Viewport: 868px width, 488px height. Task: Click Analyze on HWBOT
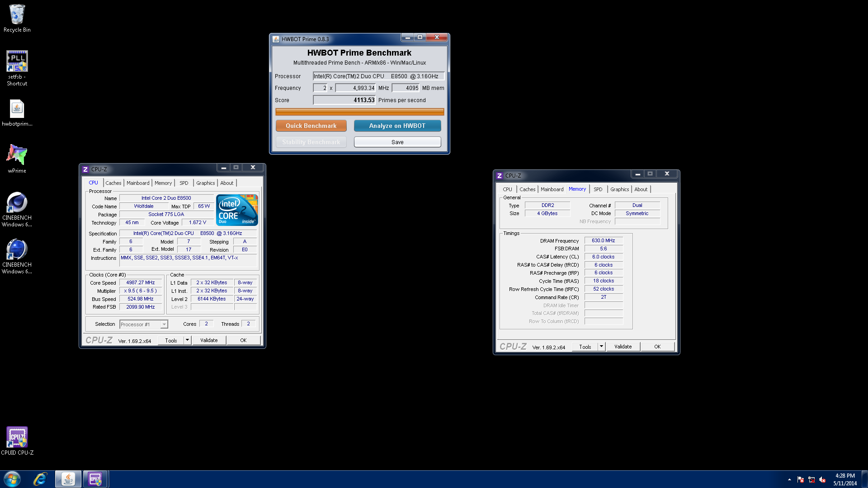tap(397, 126)
